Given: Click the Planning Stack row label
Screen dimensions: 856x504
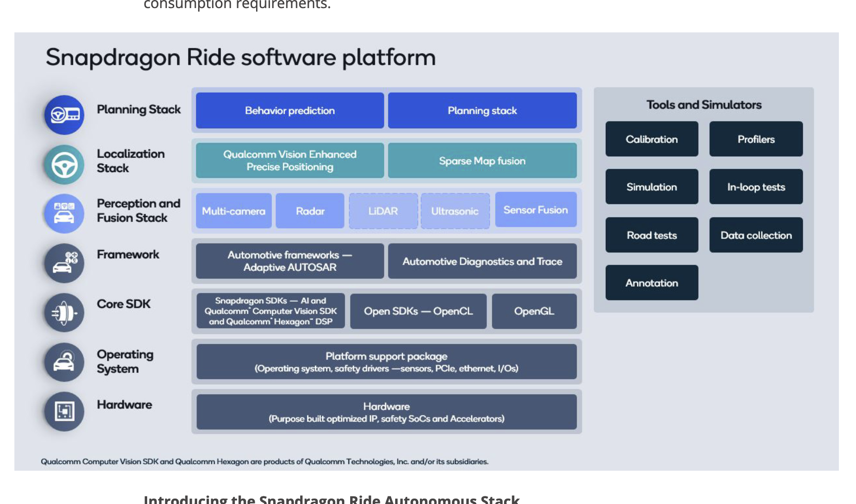Looking at the screenshot, I should (x=139, y=109).
